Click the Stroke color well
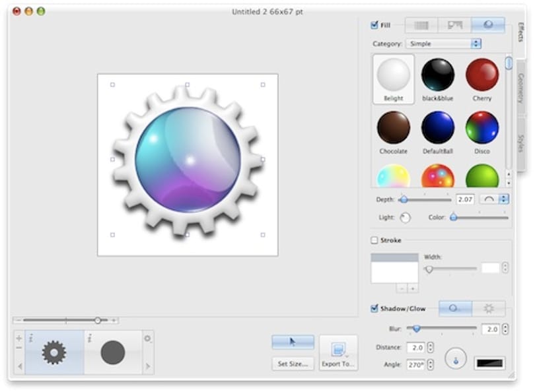 click(x=394, y=268)
